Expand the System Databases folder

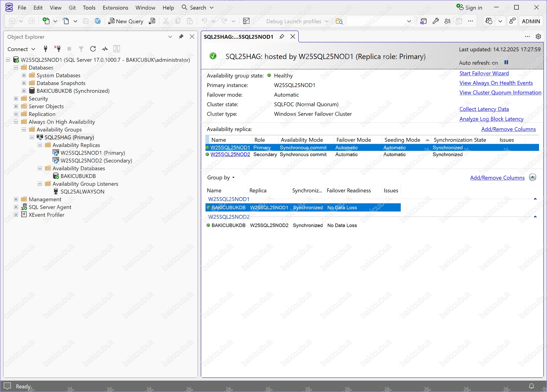tap(24, 75)
